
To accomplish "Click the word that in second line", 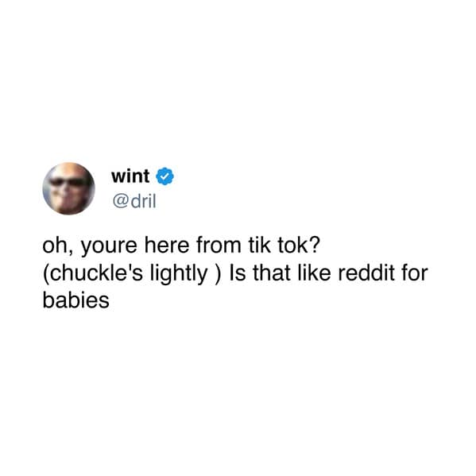I will [272, 273].
